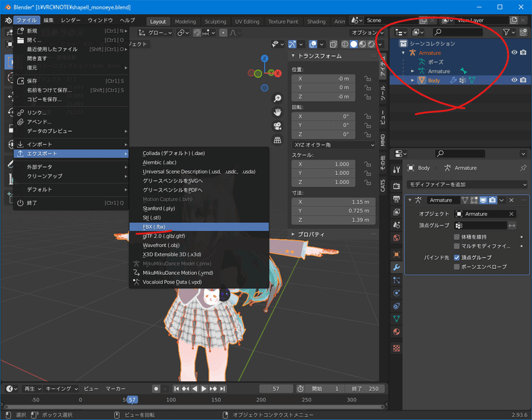This screenshot has width=532, height=420.
Task: Open the XYZ オイラー角 rotation mode dropdown
Action: point(334,145)
